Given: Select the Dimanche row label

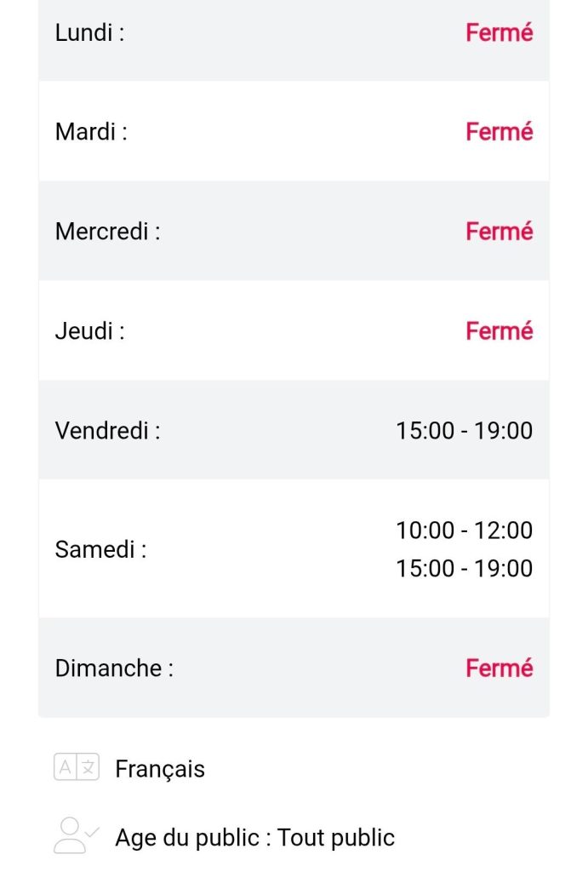Looking at the screenshot, I should (x=114, y=668).
